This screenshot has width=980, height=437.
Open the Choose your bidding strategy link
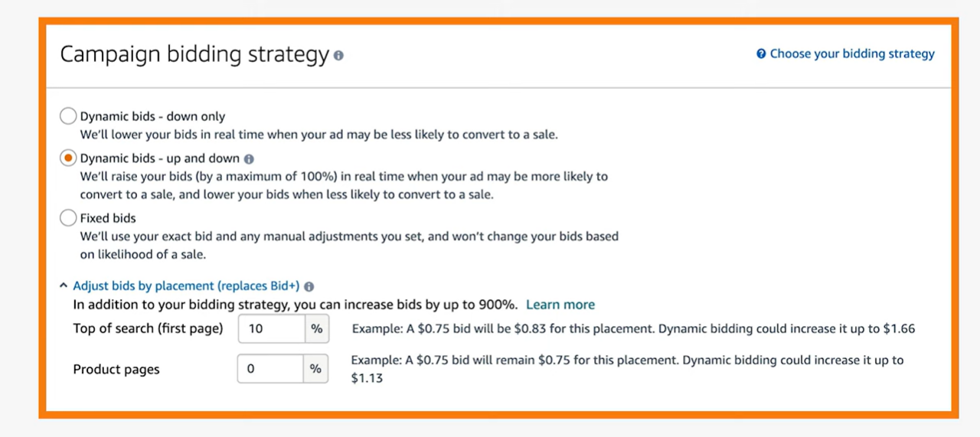[852, 54]
